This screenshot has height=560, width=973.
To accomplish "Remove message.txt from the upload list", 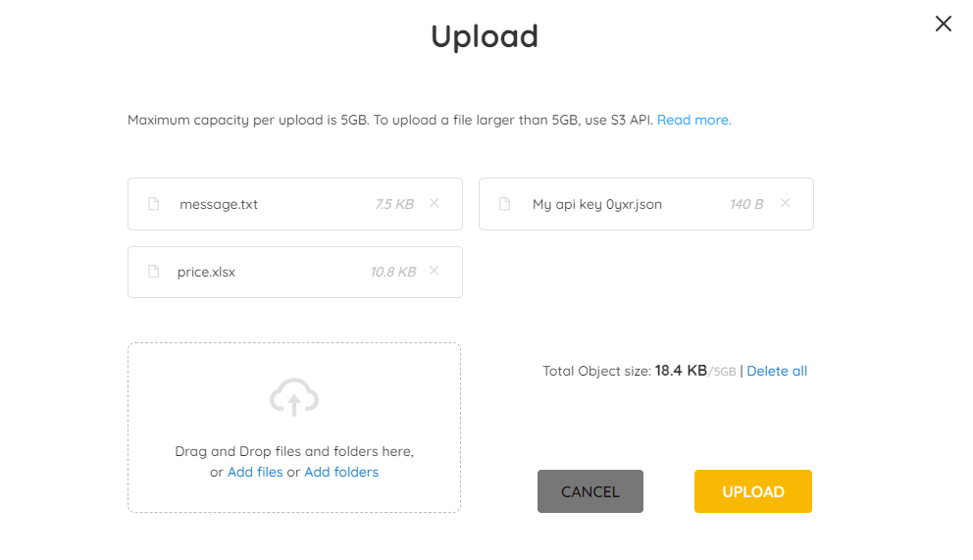I will point(435,203).
